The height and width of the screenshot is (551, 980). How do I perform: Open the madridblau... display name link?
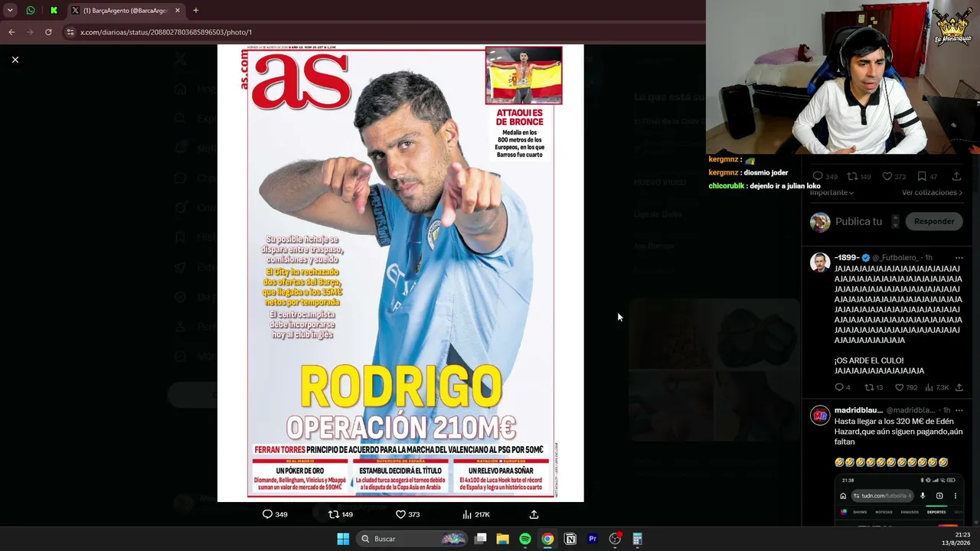tap(858, 410)
